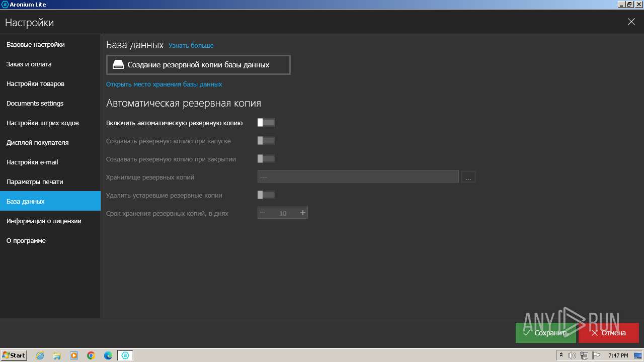Click volume speaker tray icon

[x=572, y=355]
